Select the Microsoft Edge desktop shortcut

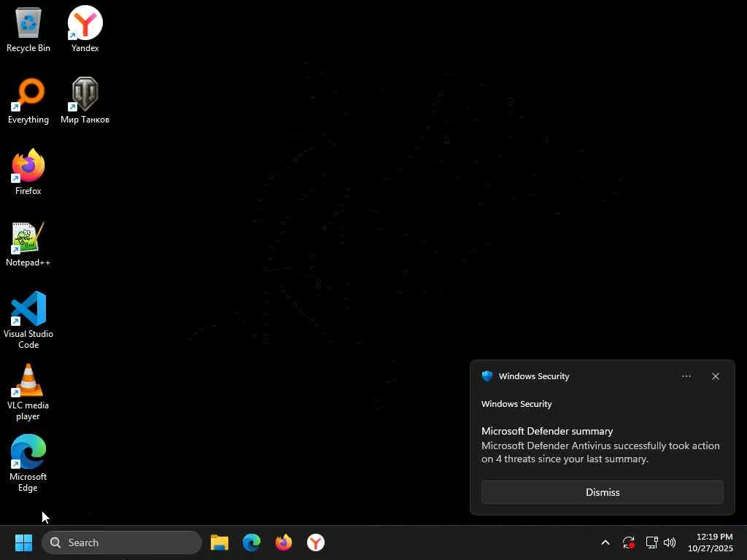click(x=28, y=463)
